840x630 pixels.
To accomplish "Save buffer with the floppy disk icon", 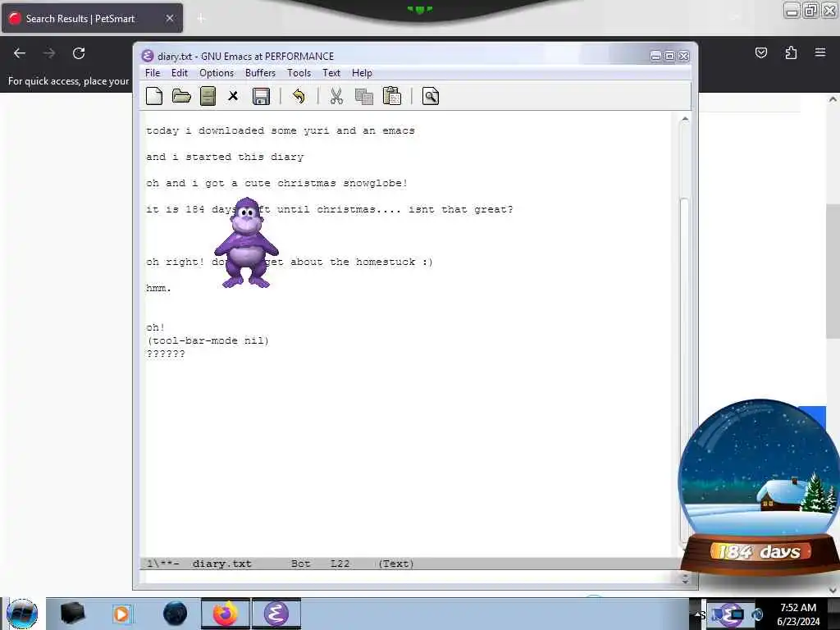I will (261, 97).
